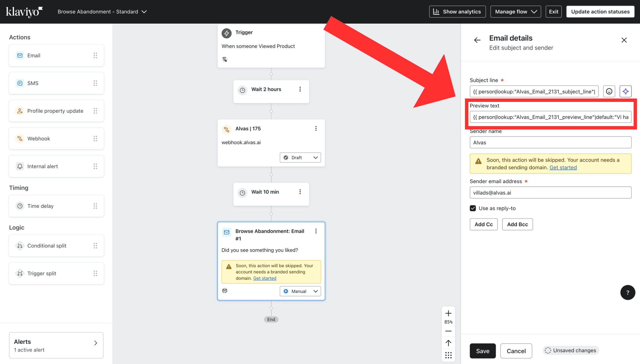Expand the Alerts panel chevron

pyautogui.click(x=95, y=343)
